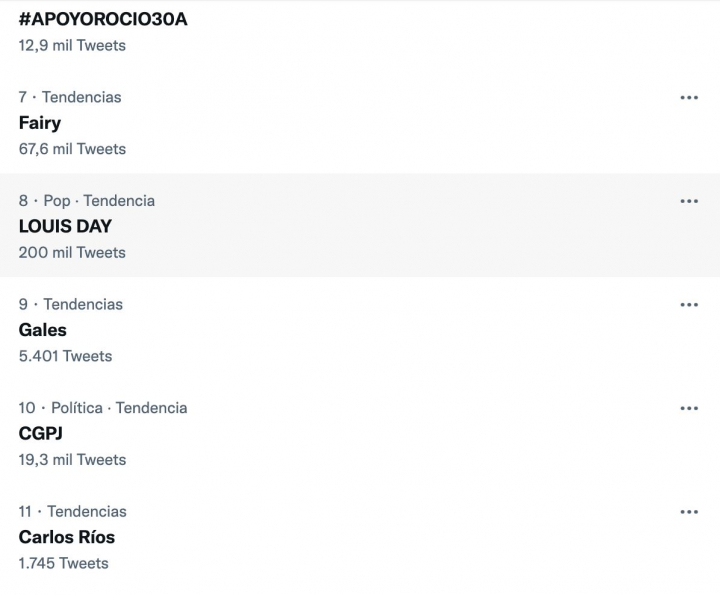The width and height of the screenshot is (720, 595).
Task: Open the Carlos Ríos trend
Action: pyautogui.click(x=67, y=537)
